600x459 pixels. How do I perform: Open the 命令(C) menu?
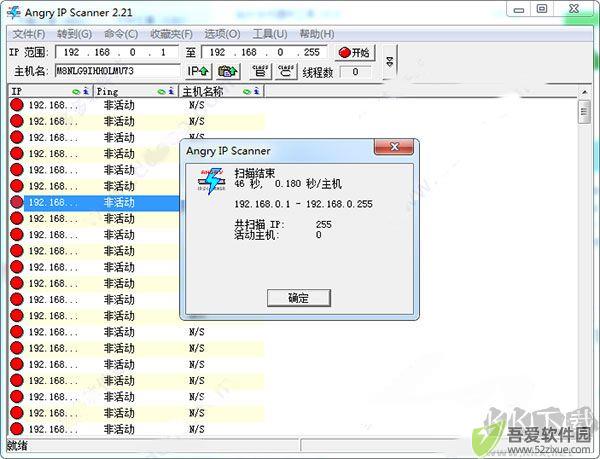pyautogui.click(x=121, y=34)
